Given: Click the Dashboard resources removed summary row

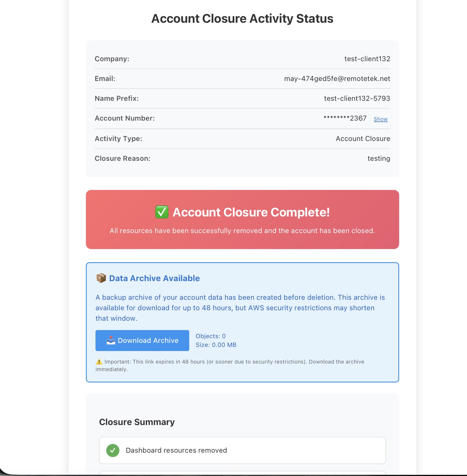Looking at the screenshot, I should [x=243, y=450].
